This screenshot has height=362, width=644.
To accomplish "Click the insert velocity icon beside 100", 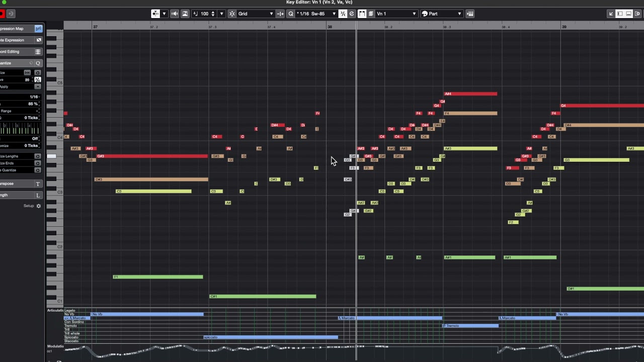I will tap(195, 14).
